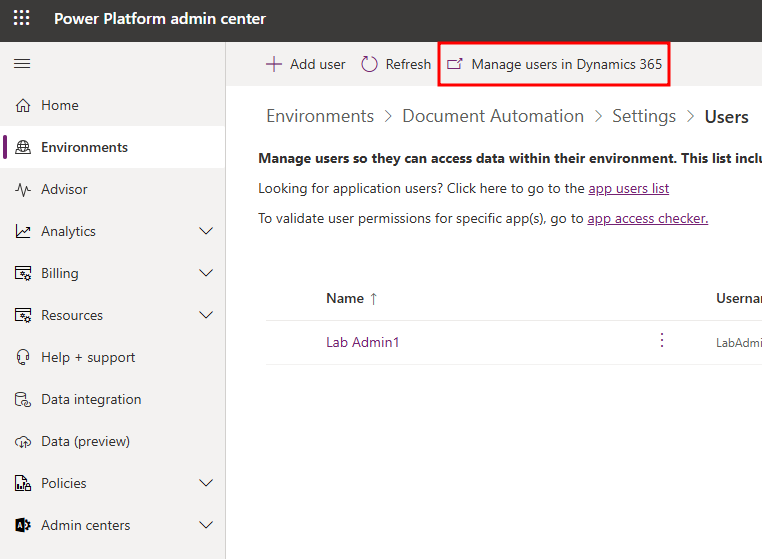Open Help + support page

click(113, 357)
